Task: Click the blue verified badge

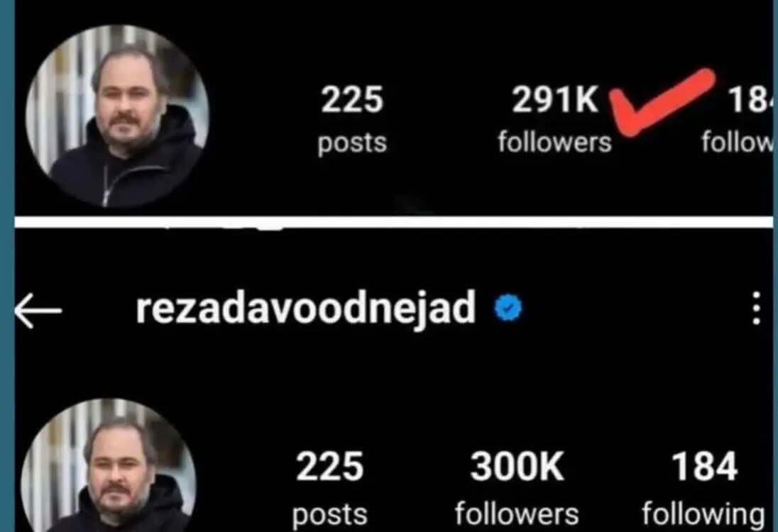Action: coord(508,307)
